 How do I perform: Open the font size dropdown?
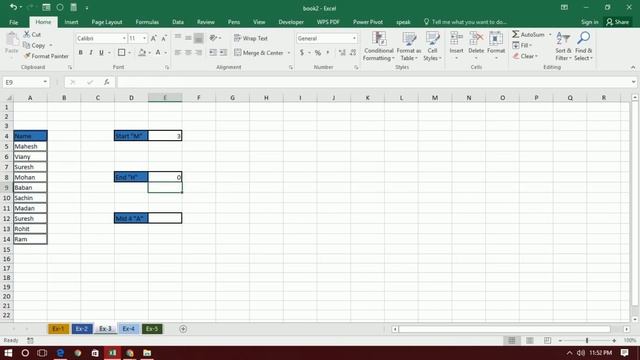[144, 38]
